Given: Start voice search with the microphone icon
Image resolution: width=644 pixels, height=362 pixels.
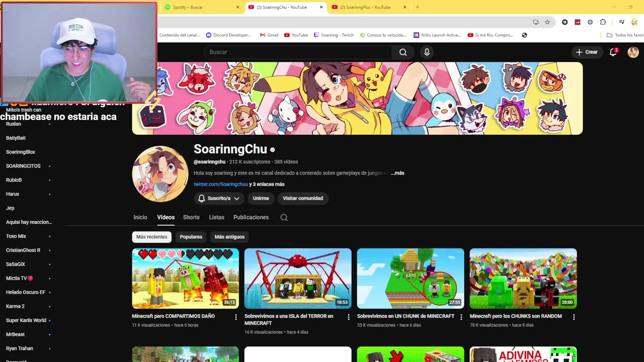Looking at the screenshot, I should (x=427, y=52).
